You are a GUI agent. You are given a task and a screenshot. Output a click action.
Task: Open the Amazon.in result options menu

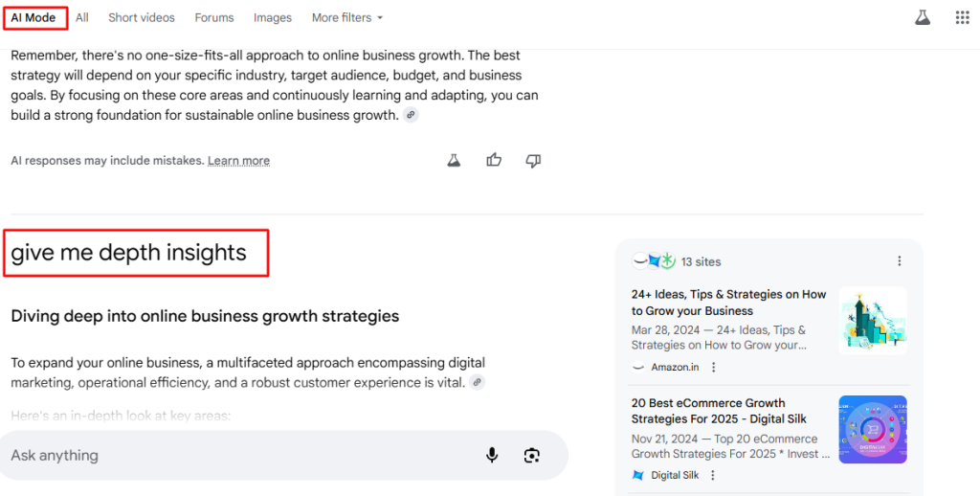(714, 367)
